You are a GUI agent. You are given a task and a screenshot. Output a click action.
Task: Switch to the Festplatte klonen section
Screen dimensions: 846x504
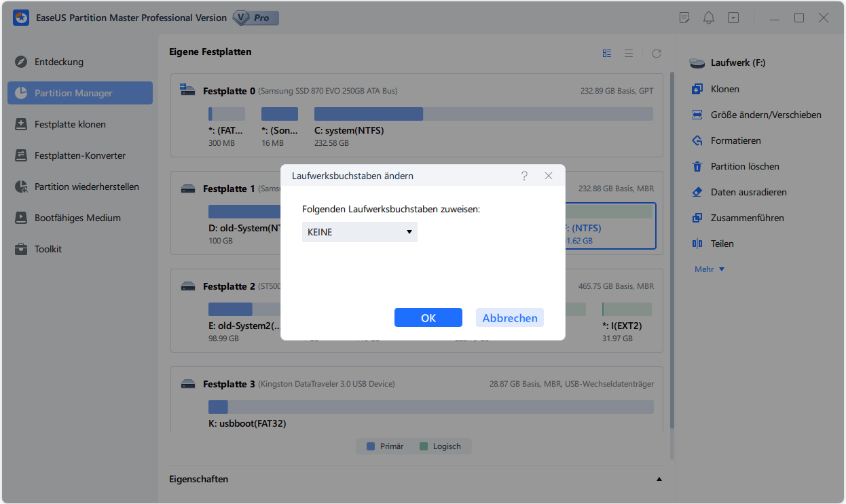pos(71,124)
